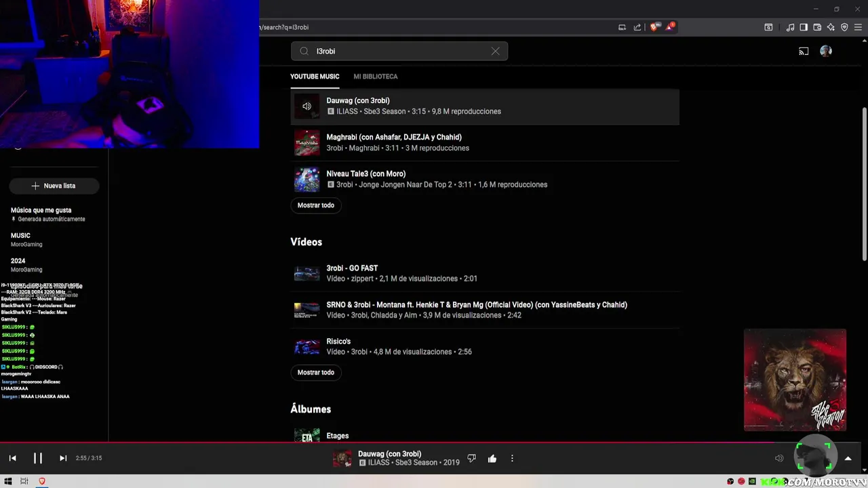
Task: Switch to the YOUTUBE MUSIC tab
Action: click(315, 77)
